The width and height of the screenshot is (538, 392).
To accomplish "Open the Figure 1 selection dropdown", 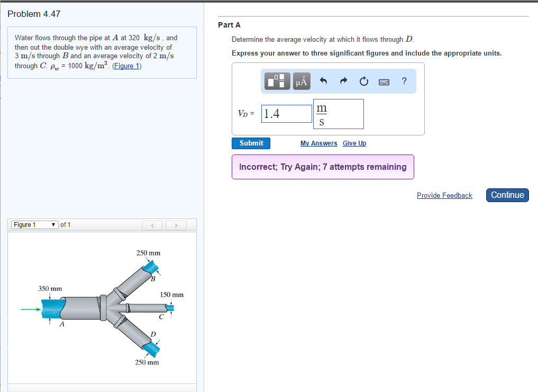I will click(x=34, y=224).
